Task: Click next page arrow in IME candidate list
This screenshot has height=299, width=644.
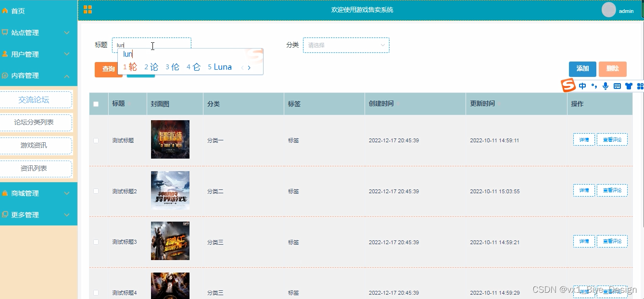Action: (x=249, y=68)
